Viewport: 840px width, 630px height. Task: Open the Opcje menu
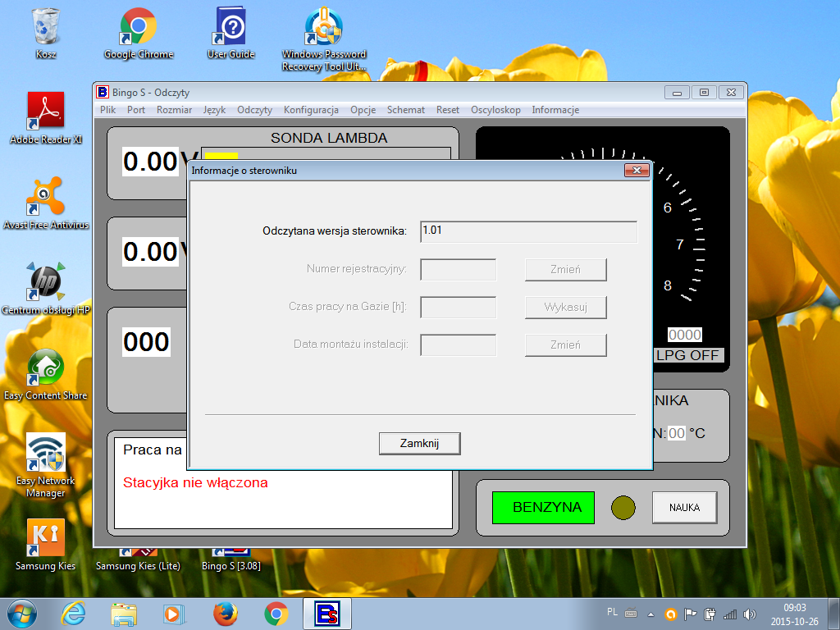click(x=363, y=110)
